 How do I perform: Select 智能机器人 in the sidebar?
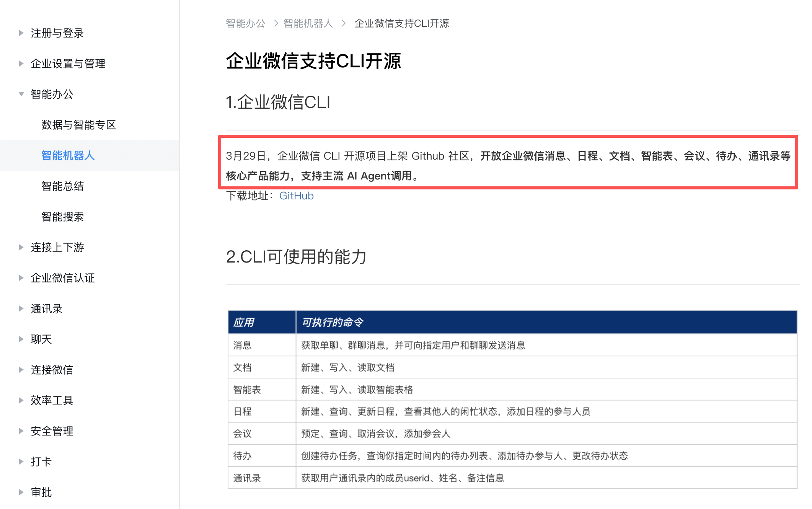(x=68, y=155)
